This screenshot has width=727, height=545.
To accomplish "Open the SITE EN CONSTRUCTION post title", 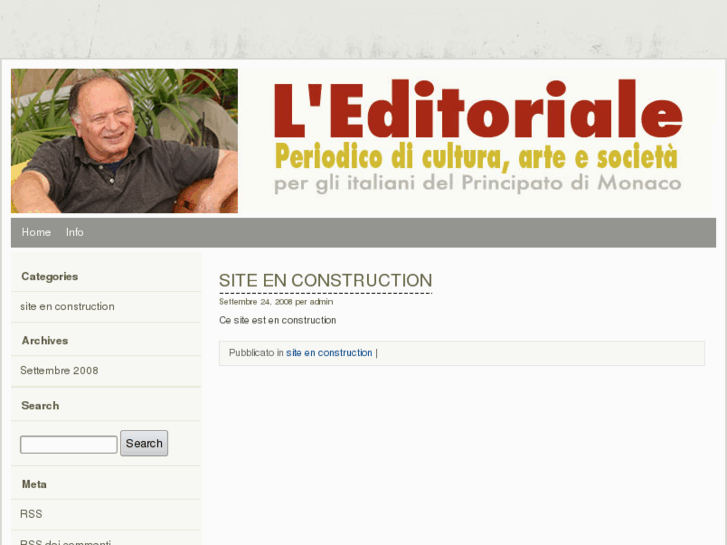I will (325, 281).
